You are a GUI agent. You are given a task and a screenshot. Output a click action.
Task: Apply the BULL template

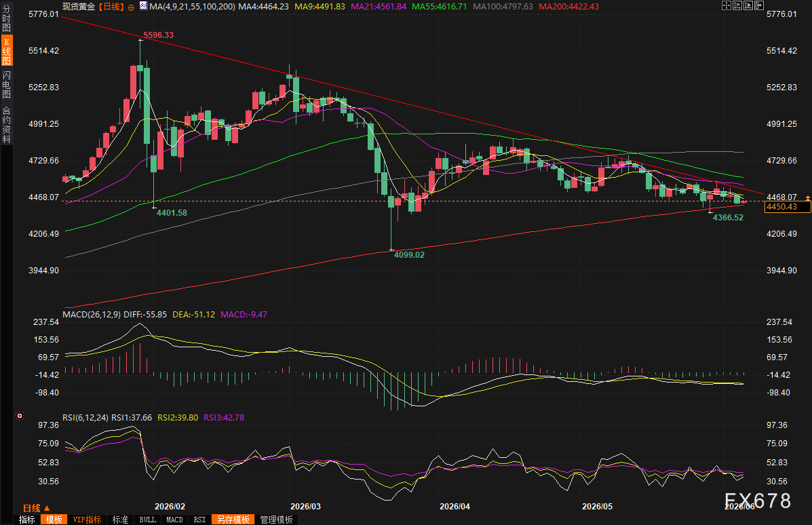[148, 520]
